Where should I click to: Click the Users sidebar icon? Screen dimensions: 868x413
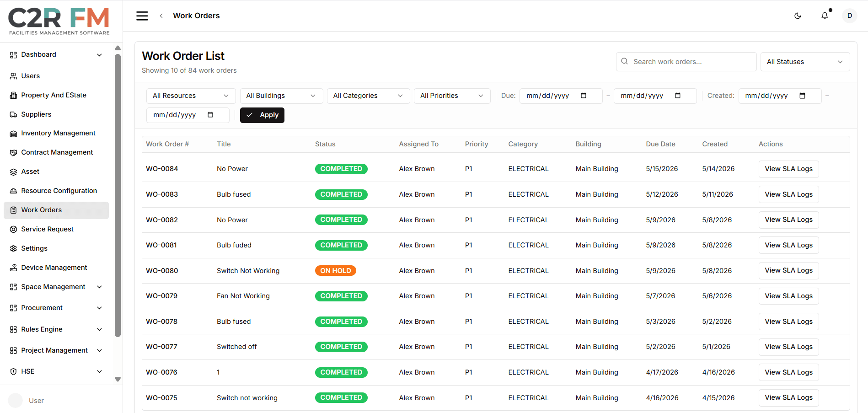tap(13, 76)
